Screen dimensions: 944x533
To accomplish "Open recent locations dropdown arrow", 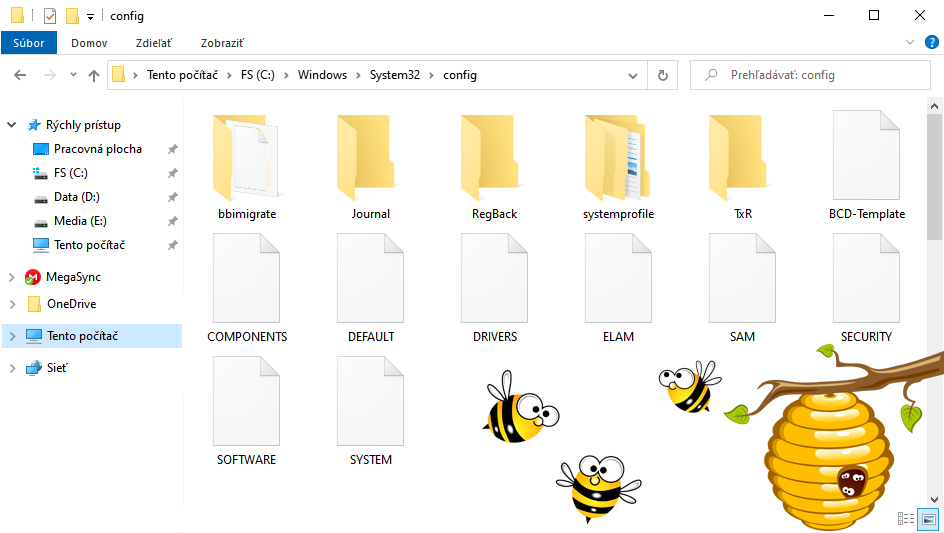I will 73,75.
